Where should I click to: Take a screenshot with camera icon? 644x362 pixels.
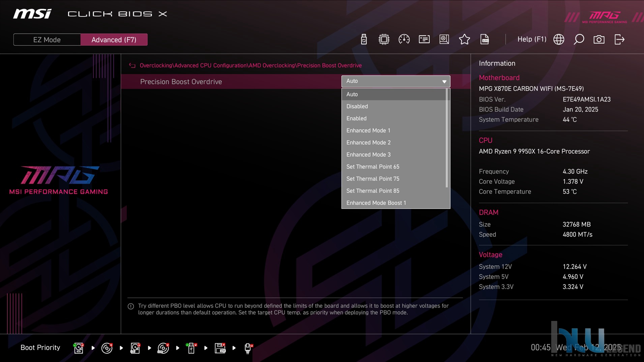(x=599, y=39)
